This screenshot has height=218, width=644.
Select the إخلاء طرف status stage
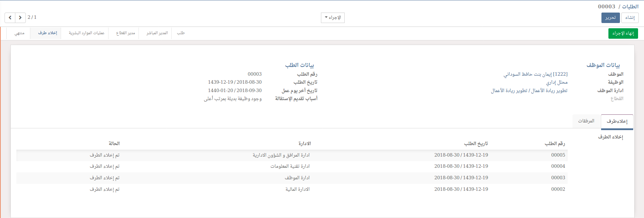[x=47, y=33]
